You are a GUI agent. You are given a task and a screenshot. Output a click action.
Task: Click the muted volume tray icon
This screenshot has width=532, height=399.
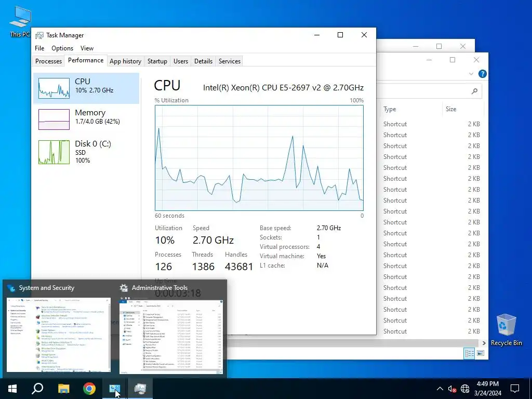pyautogui.click(x=452, y=389)
